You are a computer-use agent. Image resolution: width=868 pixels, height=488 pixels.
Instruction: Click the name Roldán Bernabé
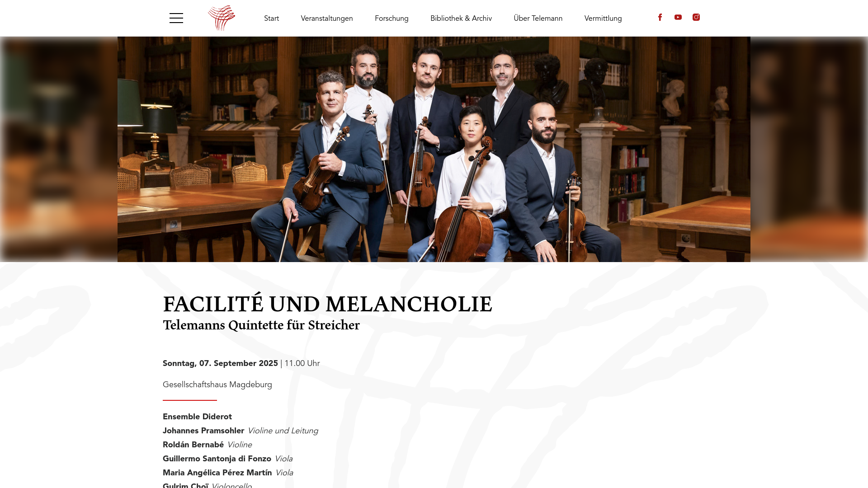click(193, 445)
